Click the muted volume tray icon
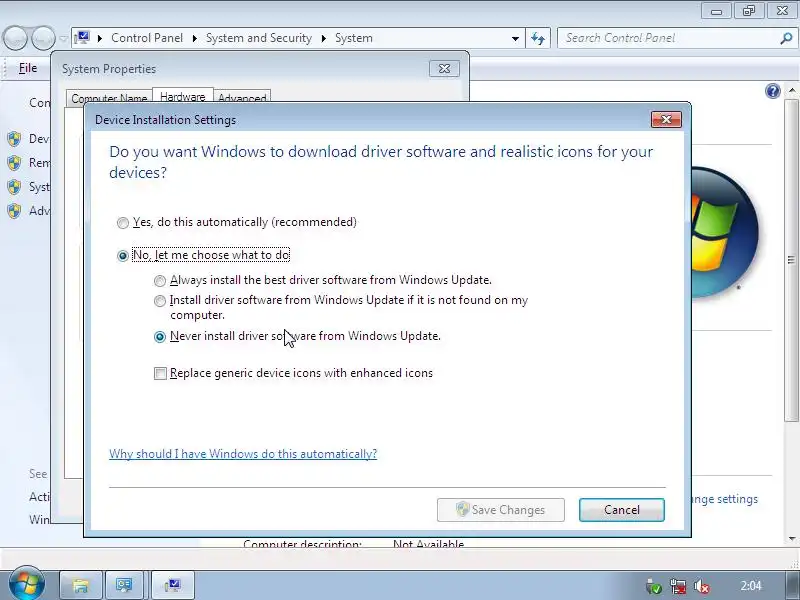This screenshot has width=800, height=600. [702, 586]
